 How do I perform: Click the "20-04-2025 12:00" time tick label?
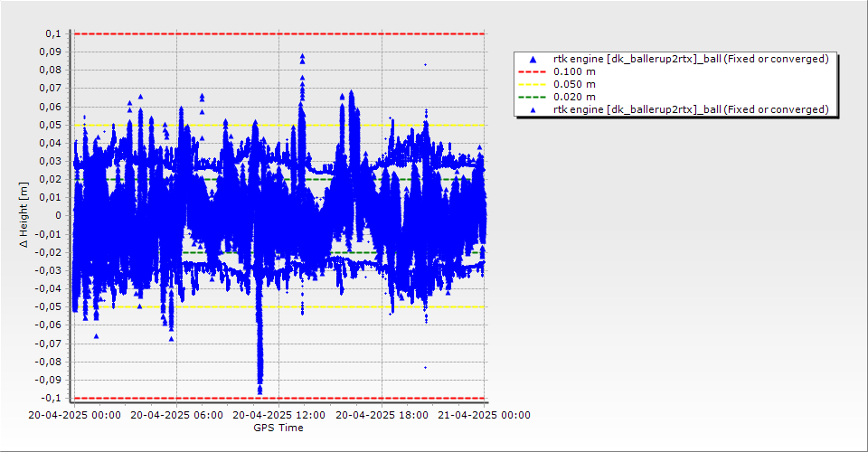[x=279, y=415]
